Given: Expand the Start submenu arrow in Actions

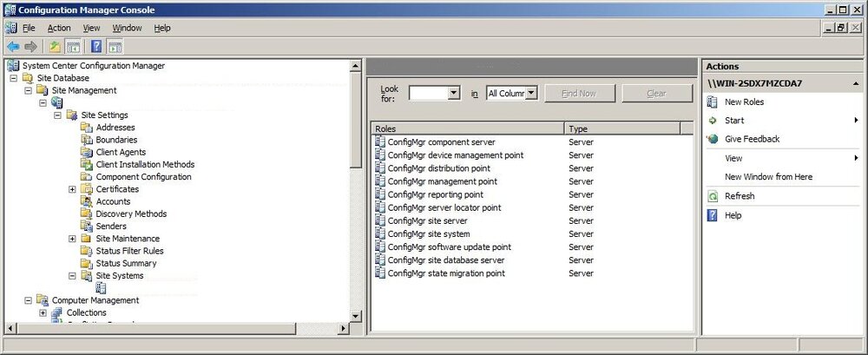Looking at the screenshot, I should click(857, 120).
